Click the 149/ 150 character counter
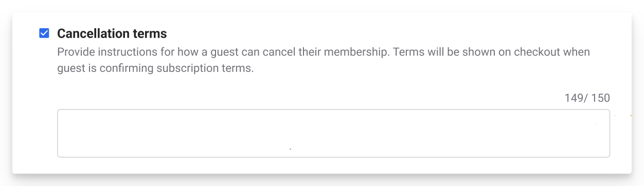Screen dimensions: 644x186 click(587, 98)
